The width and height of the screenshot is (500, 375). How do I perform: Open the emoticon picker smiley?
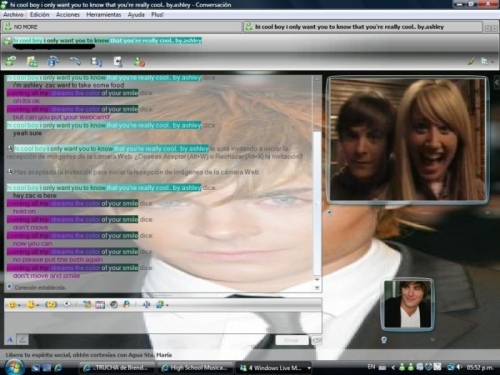tap(12, 304)
